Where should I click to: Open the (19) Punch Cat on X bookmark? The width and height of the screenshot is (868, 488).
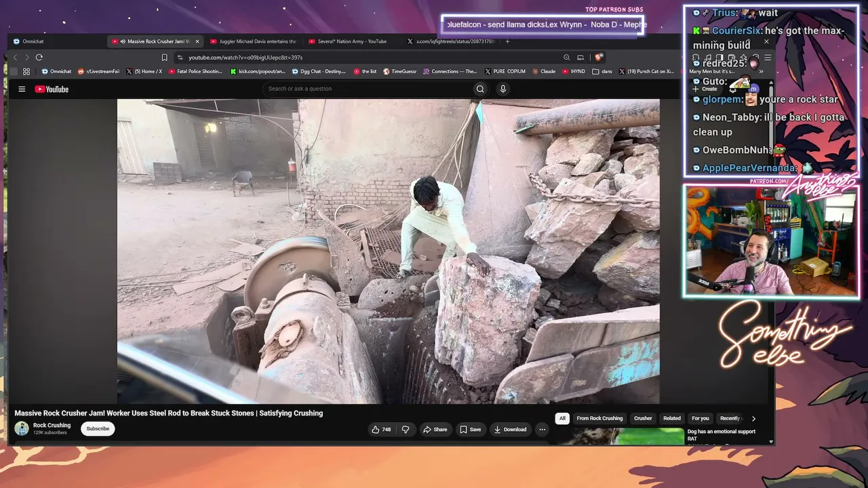click(x=646, y=71)
